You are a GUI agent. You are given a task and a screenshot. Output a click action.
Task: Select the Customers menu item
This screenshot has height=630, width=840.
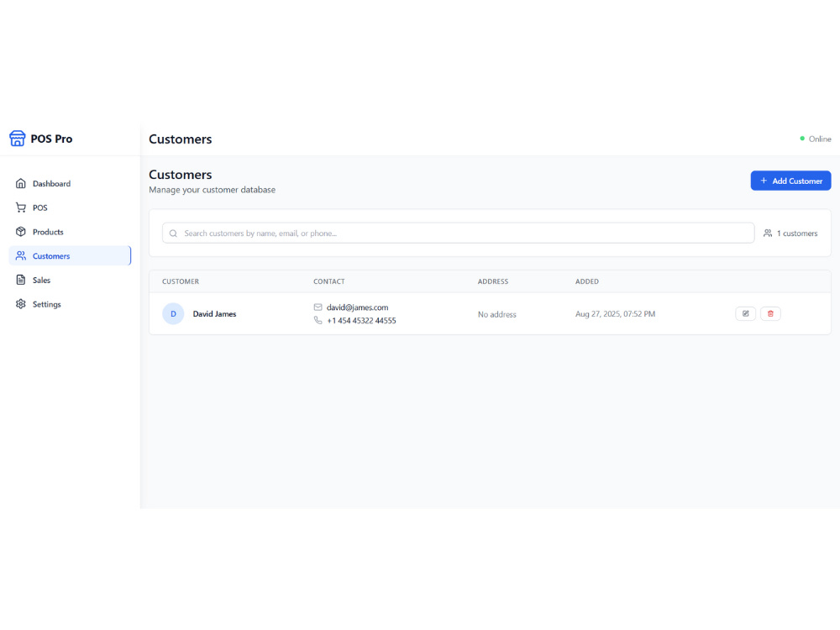pos(70,255)
